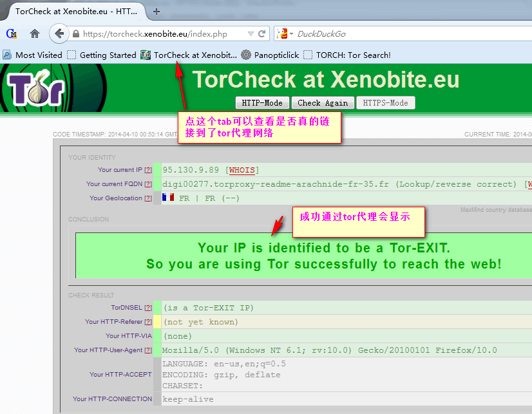532x414 pixels.
Task: Open help link beside Your current FQDN
Action: [x=148, y=184]
